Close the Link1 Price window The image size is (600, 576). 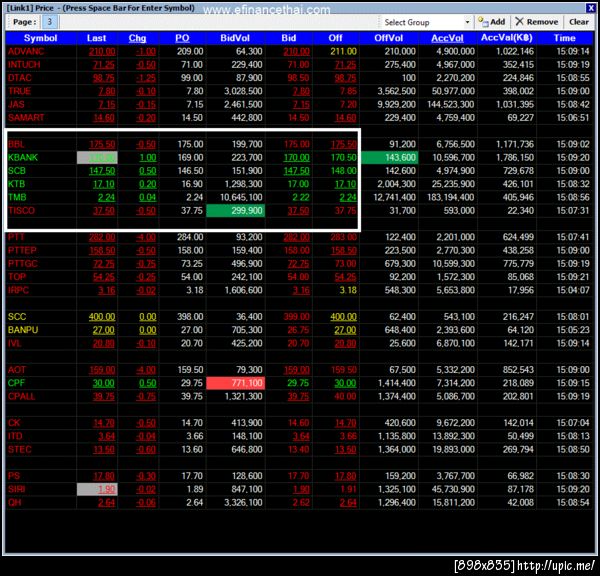590,7
